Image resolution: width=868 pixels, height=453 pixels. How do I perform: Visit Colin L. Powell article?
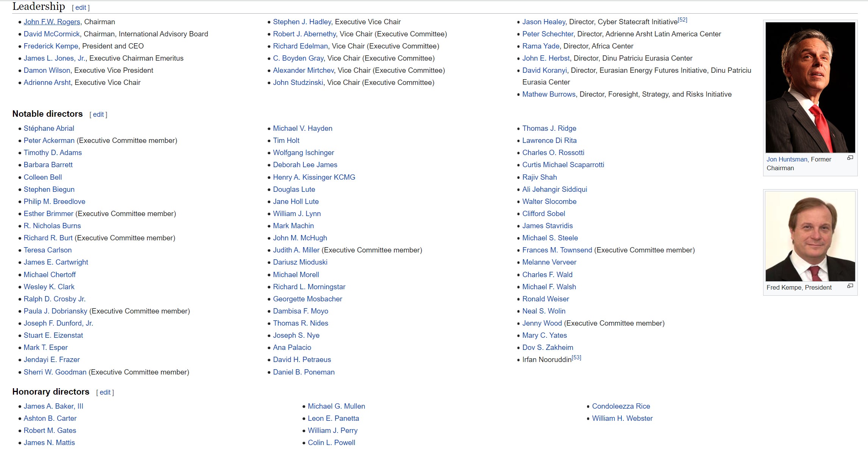(331, 443)
